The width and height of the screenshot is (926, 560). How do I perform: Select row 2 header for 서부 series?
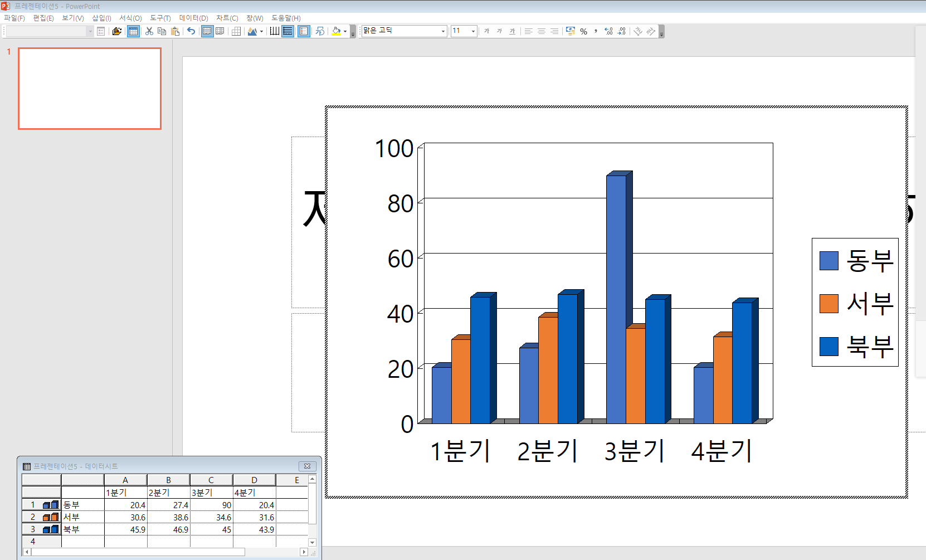coord(33,517)
